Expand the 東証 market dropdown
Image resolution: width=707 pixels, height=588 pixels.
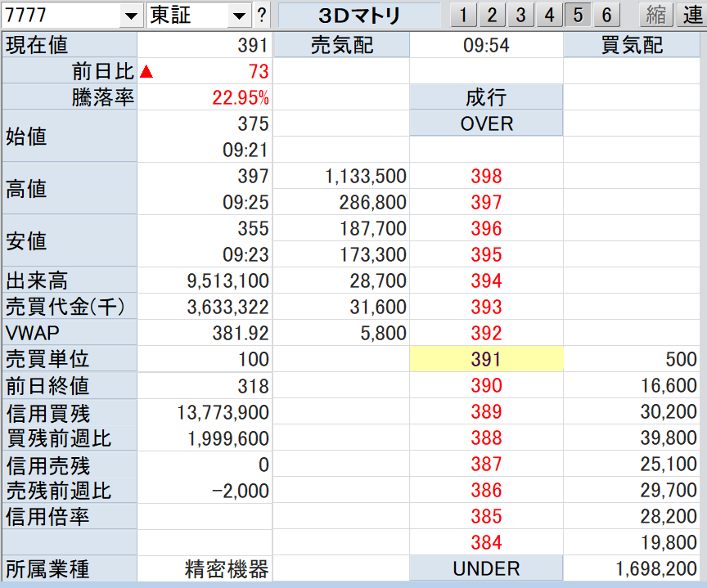[x=238, y=16]
